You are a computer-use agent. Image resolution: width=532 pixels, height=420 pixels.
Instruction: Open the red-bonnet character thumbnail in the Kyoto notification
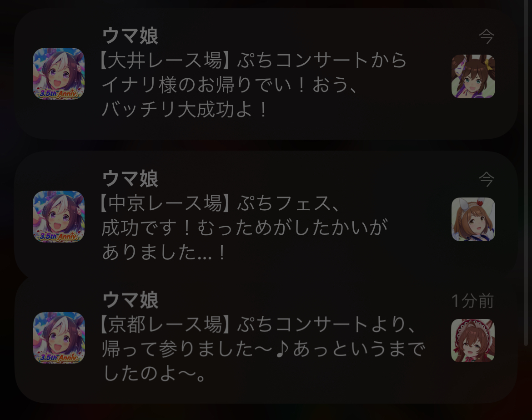(472, 340)
